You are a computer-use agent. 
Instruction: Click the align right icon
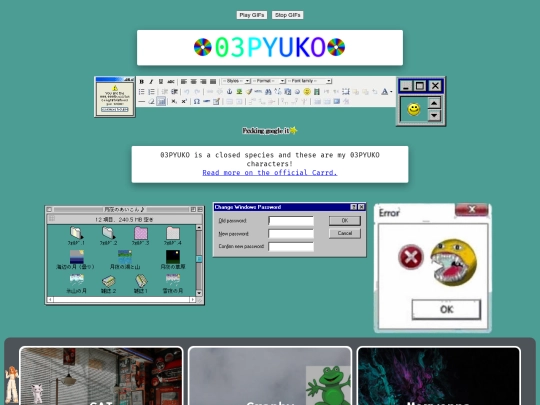203,82
